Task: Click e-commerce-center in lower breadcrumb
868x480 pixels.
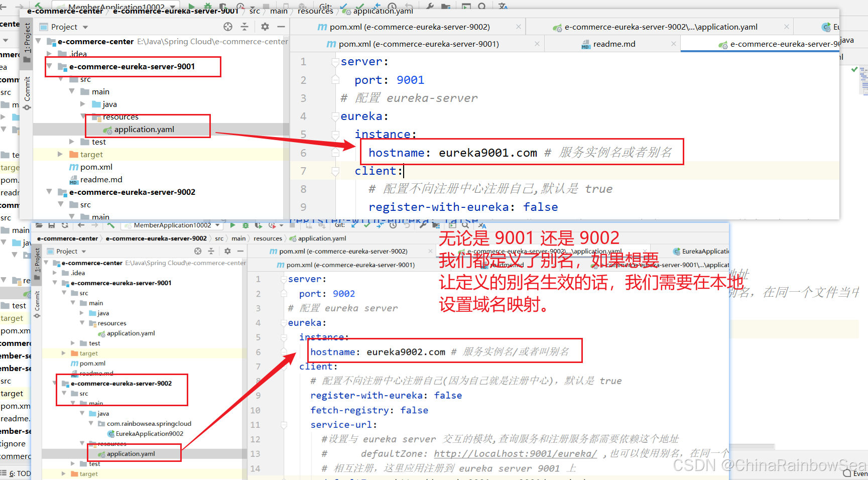Action: tap(67, 238)
